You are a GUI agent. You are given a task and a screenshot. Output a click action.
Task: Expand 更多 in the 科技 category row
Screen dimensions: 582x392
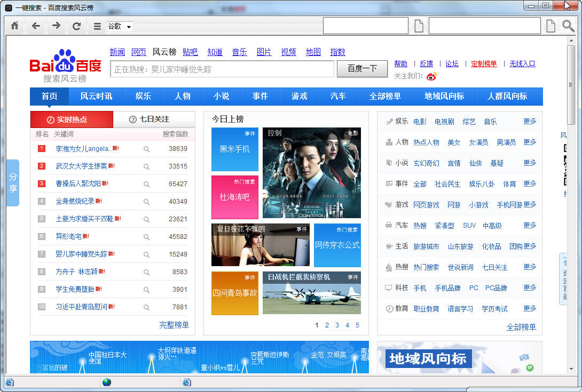click(x=530, y=288)
